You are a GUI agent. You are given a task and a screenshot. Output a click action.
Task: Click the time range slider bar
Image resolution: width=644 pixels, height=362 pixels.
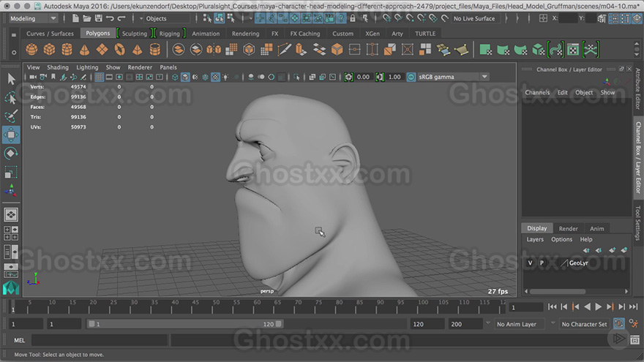pos(185,324)
